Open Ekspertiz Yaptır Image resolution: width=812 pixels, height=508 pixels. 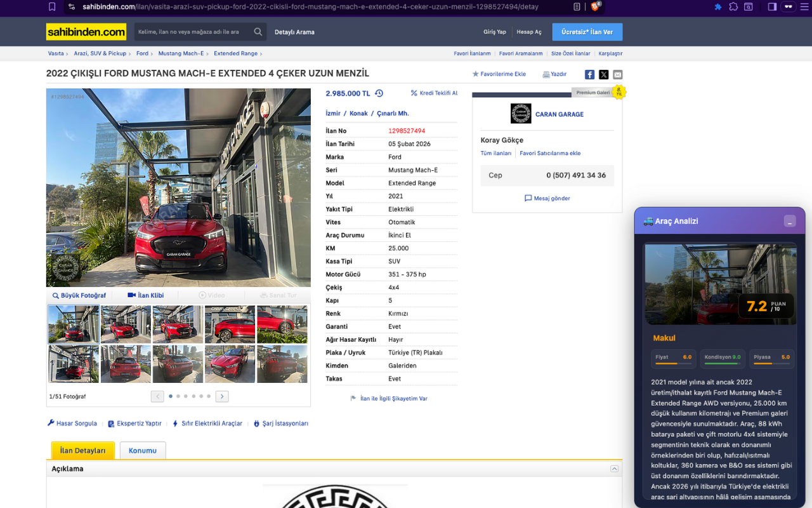tap(134, 424)
